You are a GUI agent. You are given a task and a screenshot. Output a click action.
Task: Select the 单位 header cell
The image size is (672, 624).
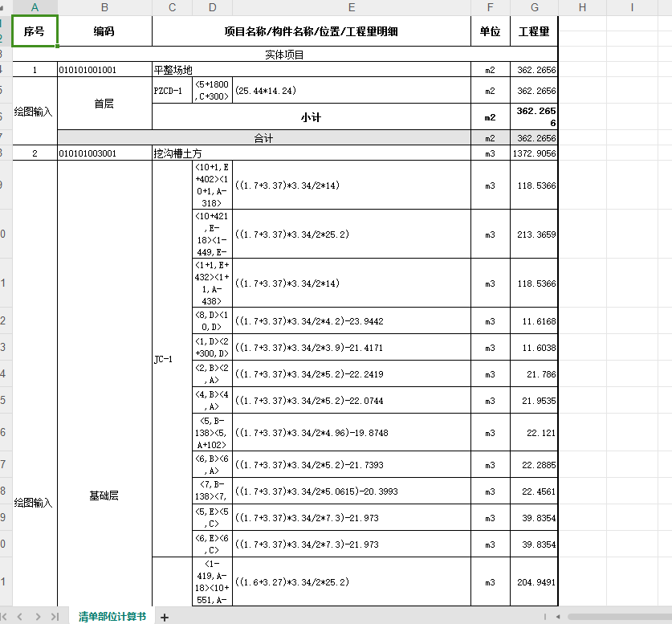tap(491, 31)
